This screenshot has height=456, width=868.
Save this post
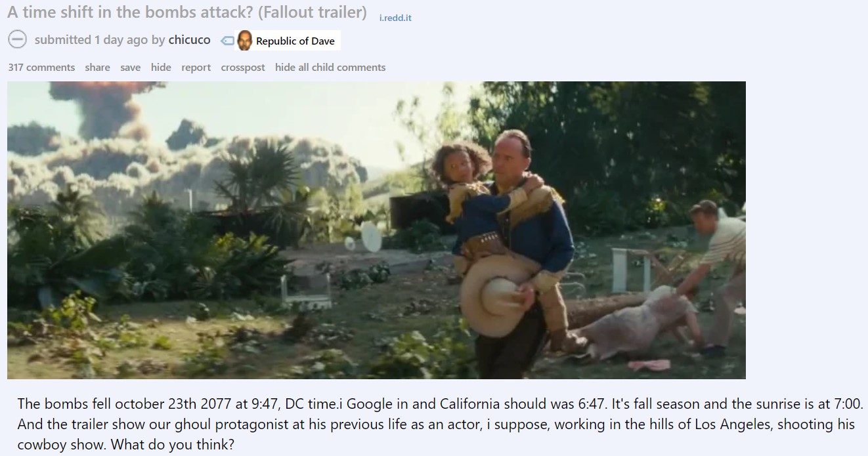[130, 67]
